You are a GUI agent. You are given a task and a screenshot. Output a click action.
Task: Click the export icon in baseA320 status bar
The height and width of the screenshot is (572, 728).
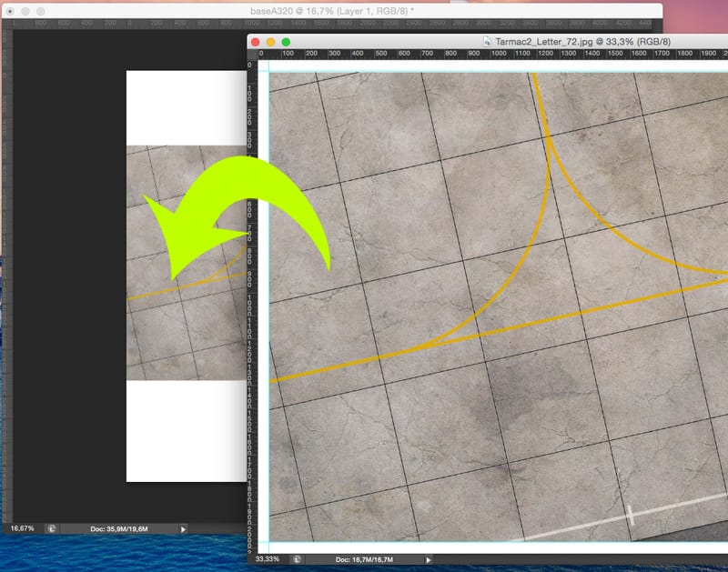(52, 529)
